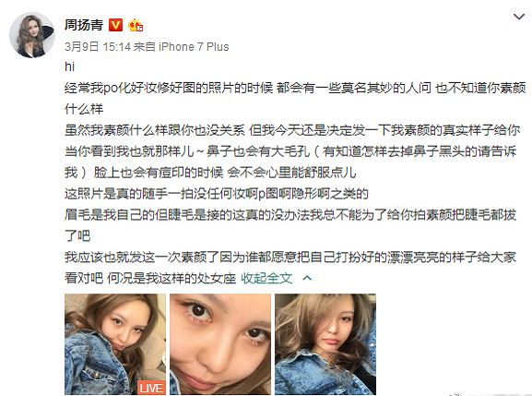Click the 'hi' line of the post
Viewport: 532px width, 396px height.
click(x=69, y=66)
